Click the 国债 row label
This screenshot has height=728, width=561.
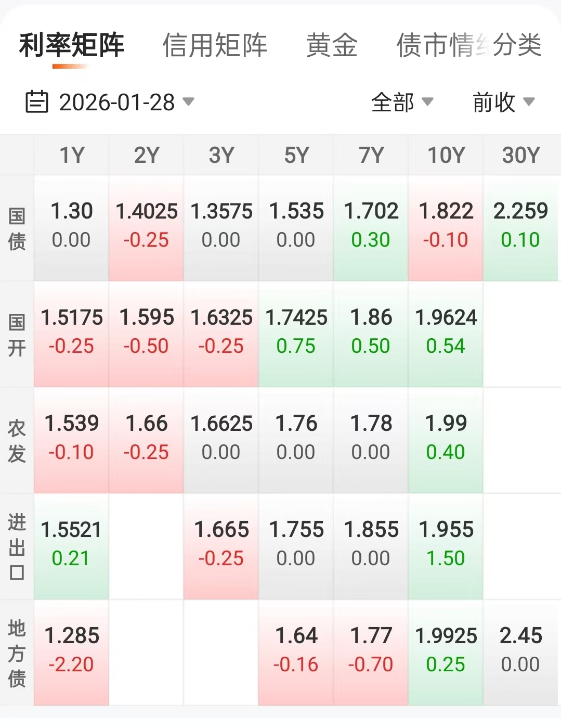pyautogui.click(x=17, y=228)
